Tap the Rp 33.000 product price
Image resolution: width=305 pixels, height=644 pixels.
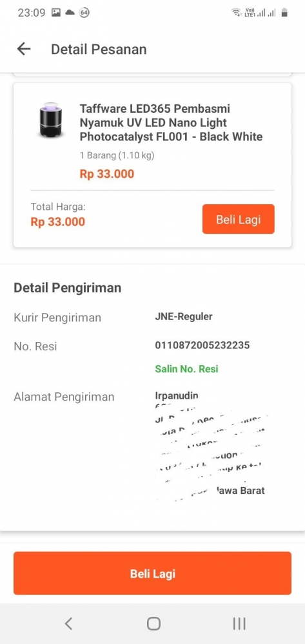coord(107,174)
